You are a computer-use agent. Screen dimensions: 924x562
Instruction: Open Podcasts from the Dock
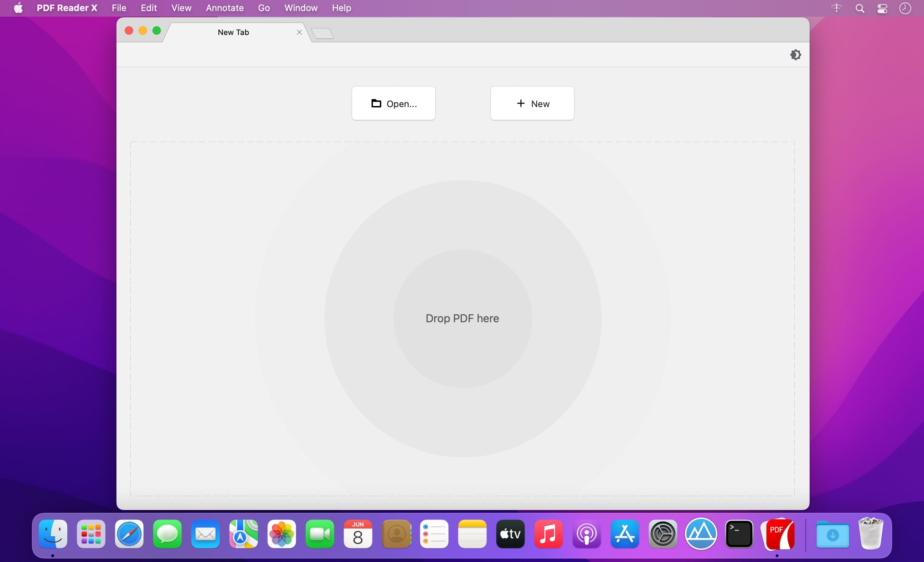point(586,534)
